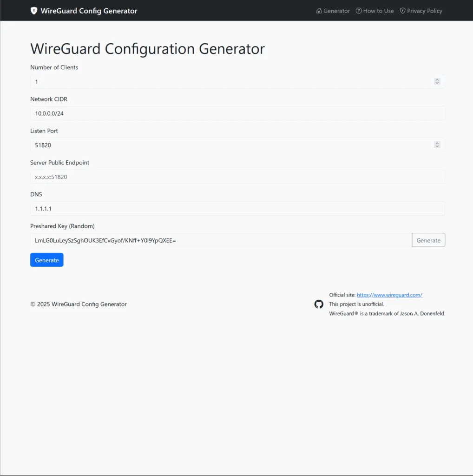Go to Privacy Policy page
This screenshot has height=476, width=473.
click(421, 11)
